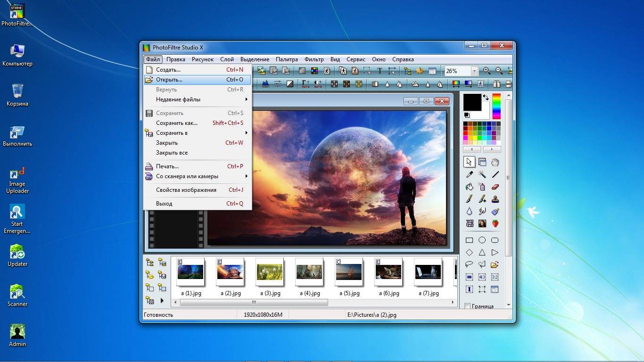Click the black foreground color swatch

[x=472, y=102]
